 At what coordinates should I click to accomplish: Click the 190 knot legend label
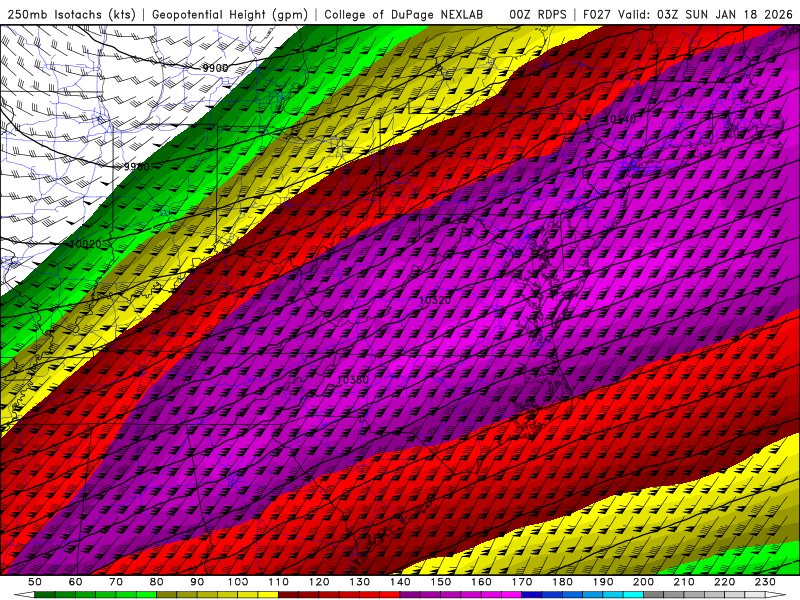pos(603,582)
